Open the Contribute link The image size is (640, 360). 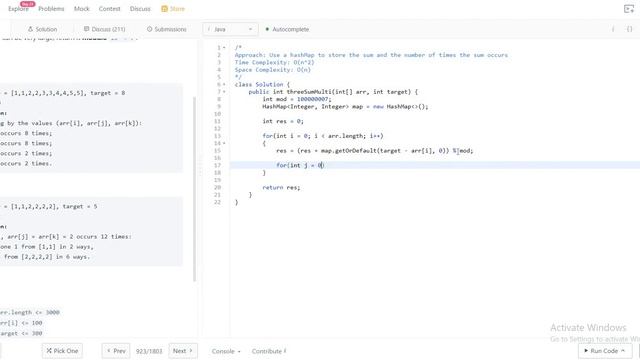[x=269, y=351]
